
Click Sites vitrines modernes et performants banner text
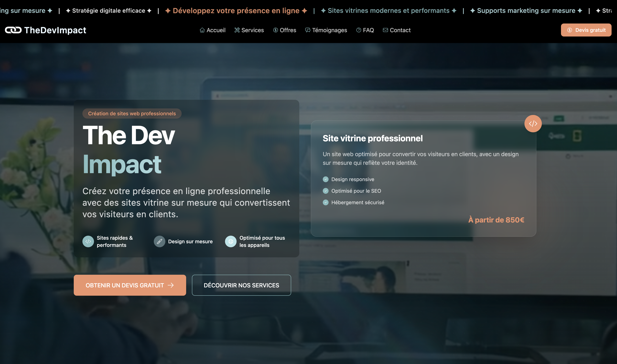388,10
